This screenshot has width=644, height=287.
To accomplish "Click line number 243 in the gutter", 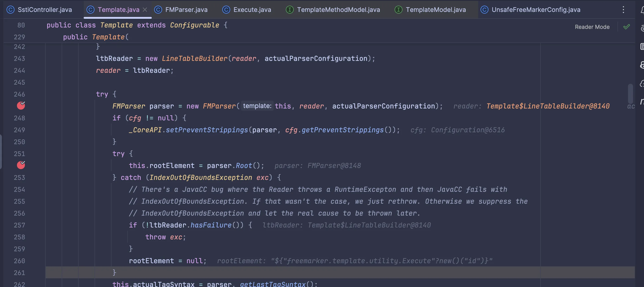I will (19, 59).
